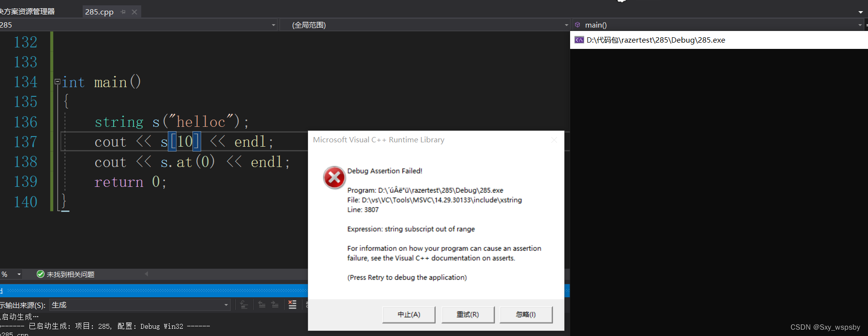Click the closing brace on line 140
Viewport: 868px width, 336px height.
click(64, 201)
